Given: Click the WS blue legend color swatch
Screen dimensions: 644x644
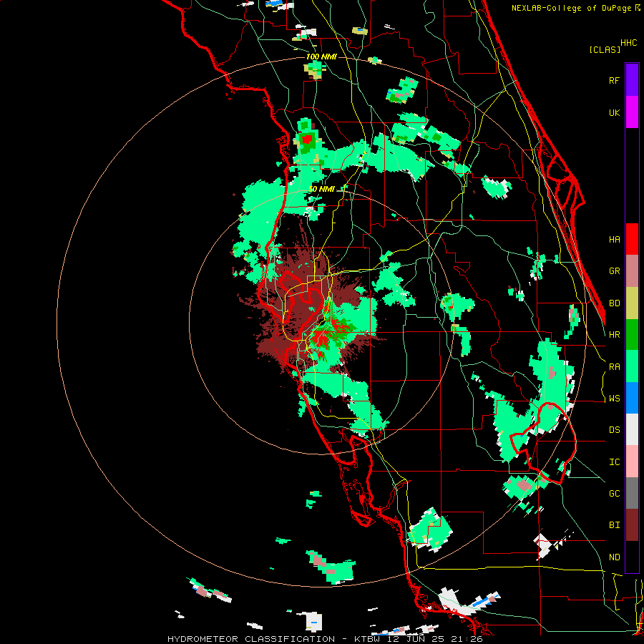Looking at the screenshot, I should pos(632,398).
